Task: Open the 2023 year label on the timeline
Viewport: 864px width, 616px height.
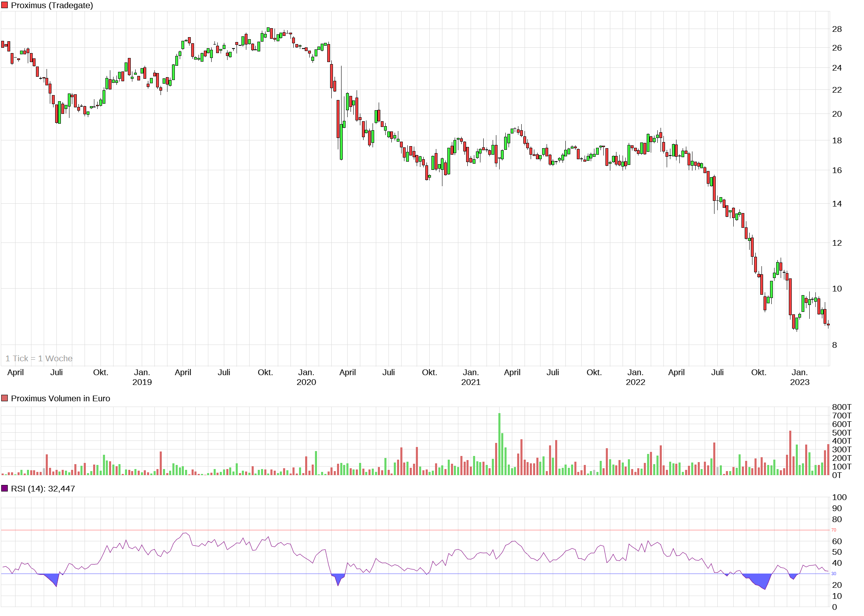Action: 800,382
